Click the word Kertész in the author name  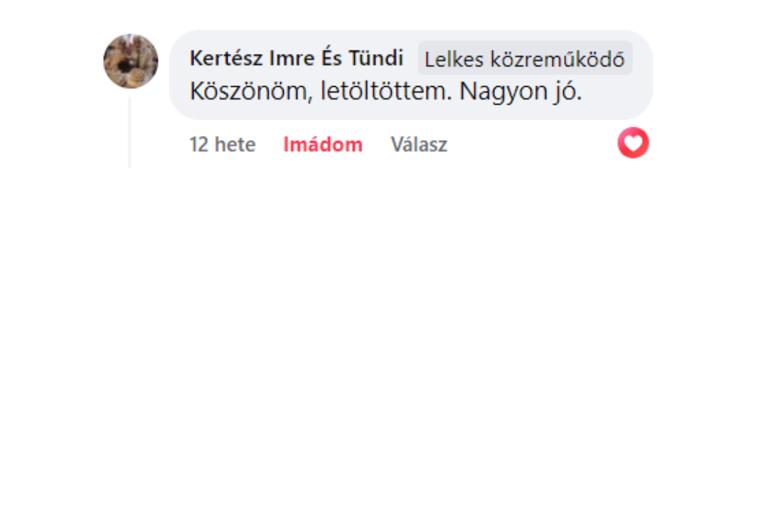click(x=226, y=58)
